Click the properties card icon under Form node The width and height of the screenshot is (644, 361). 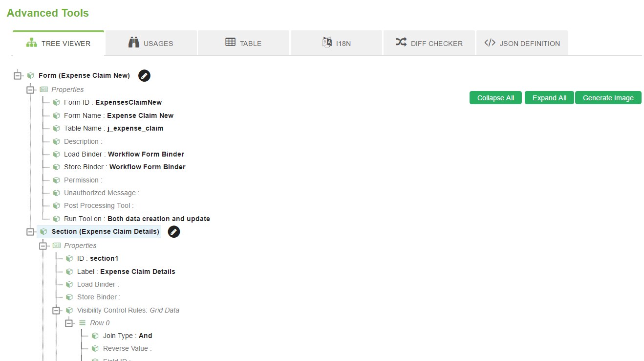[x=43, y=90]
